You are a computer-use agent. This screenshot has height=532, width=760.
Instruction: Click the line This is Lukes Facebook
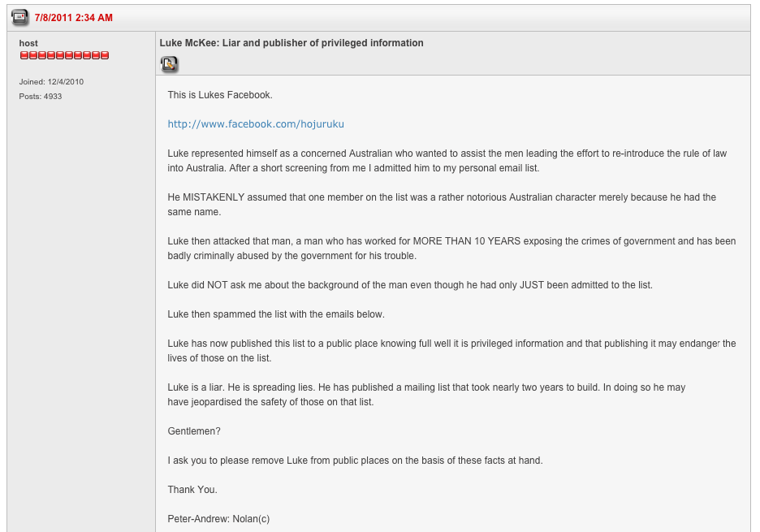coord(220,95)
